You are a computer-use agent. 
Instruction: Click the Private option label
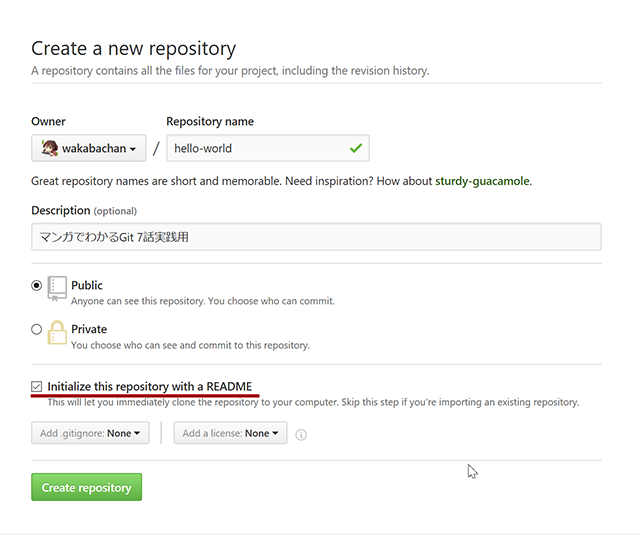(89, 329)
